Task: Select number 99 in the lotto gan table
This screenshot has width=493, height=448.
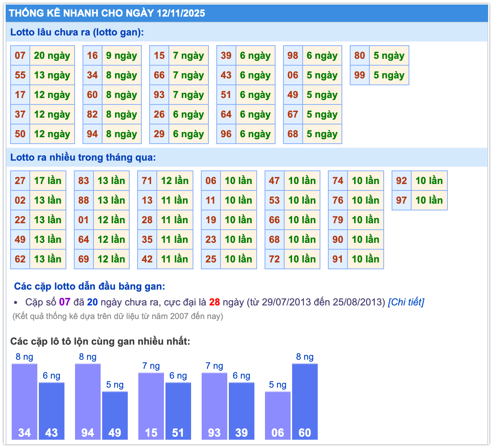Action: tap(360, 75)
